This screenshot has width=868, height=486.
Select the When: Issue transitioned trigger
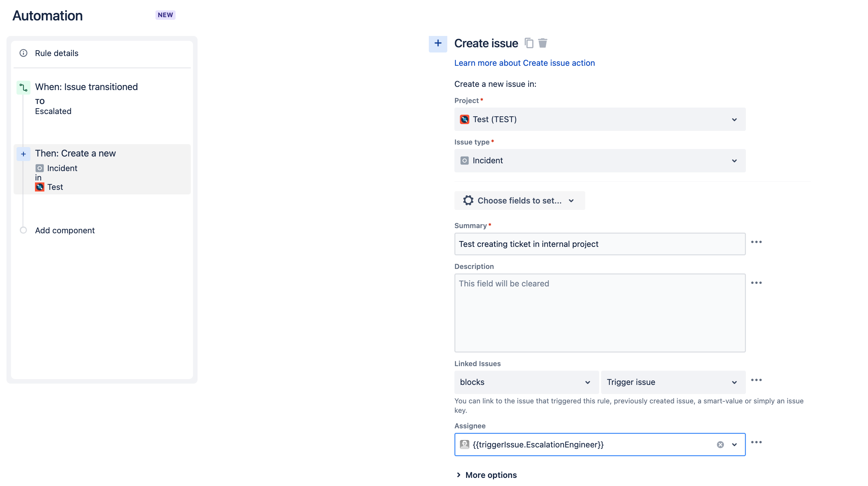tap(86, 87)
